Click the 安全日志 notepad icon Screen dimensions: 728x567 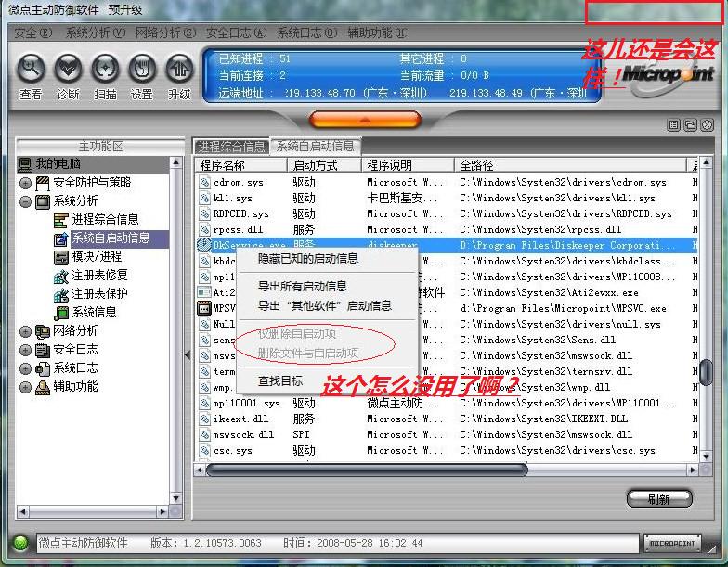coord(43,350)
